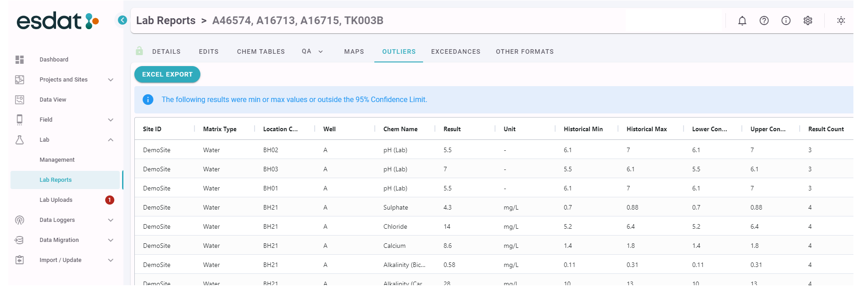868x308 pixels.
Task: Open the settings gear icon
Action: pyautogui.click(x=808, y=21)
